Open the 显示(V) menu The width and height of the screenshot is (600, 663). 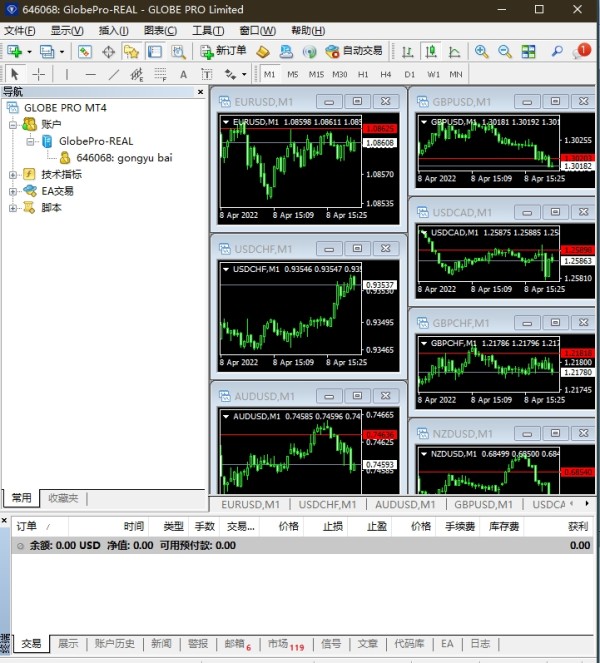[x=67, y=31]
